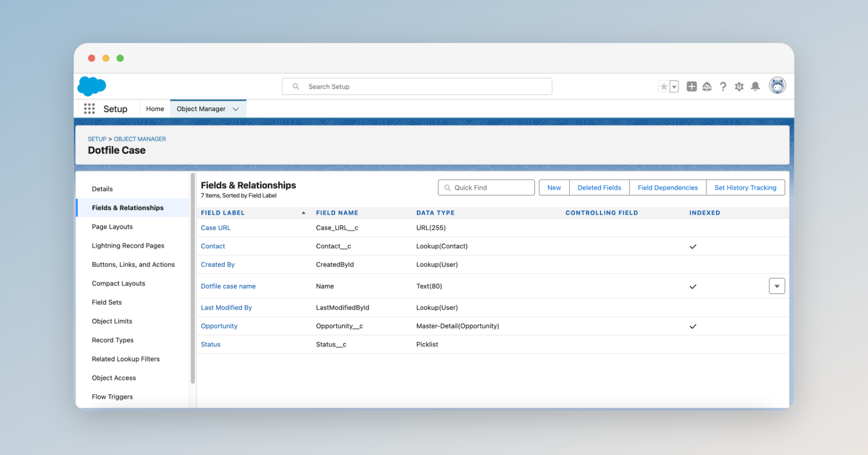Open the notifications bell
868x455 pixels.
[x=755, y=86]
